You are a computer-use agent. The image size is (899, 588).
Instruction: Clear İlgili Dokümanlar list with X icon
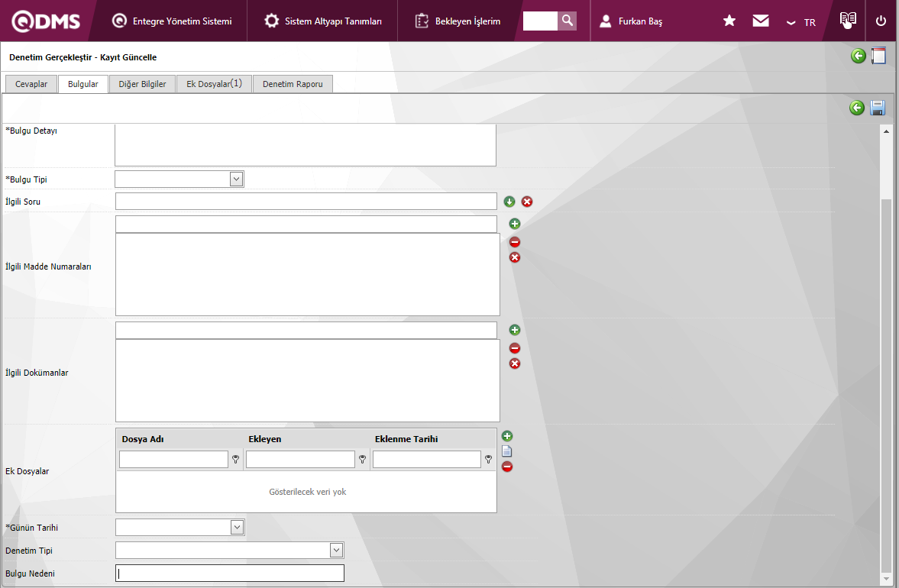point(515,363)
